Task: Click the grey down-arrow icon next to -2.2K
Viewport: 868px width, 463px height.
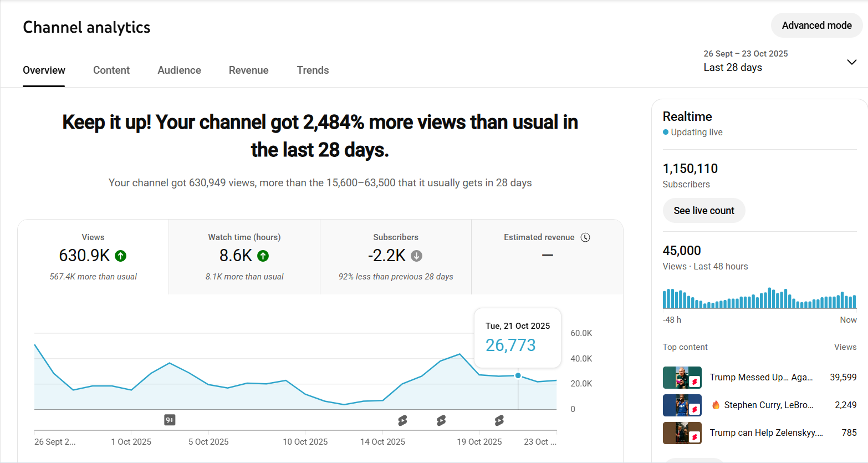Action: (x=416, y=256)
